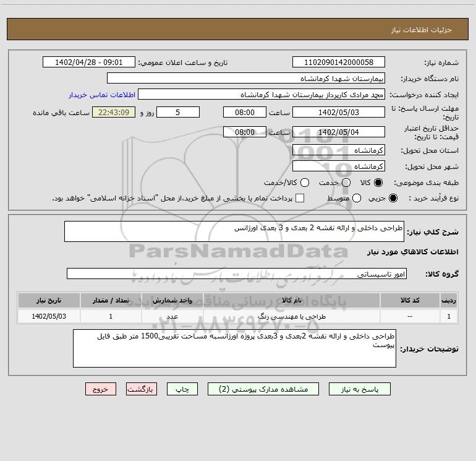Click the بازگشت back button
This screenshot has height=461, width=476.
[x=142, y=389]
